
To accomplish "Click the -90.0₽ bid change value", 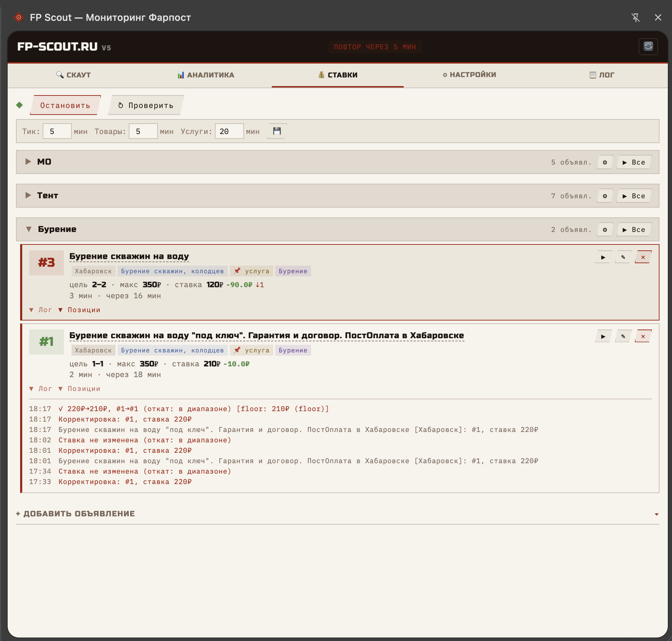I will 239,285.
